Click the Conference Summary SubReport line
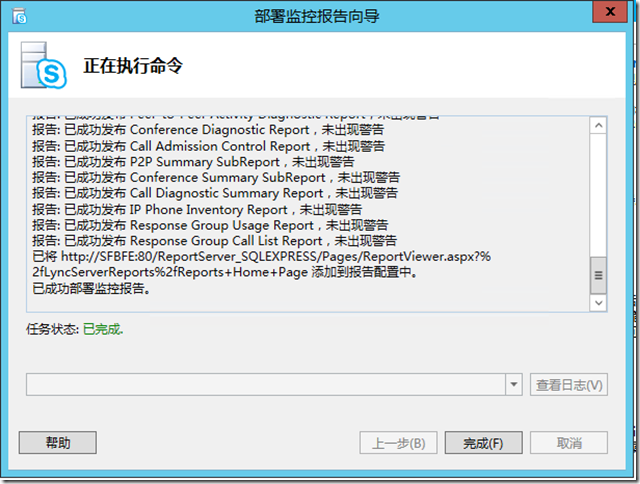The image size is (640, 484). pyautogui.click(x=216, y=178)
